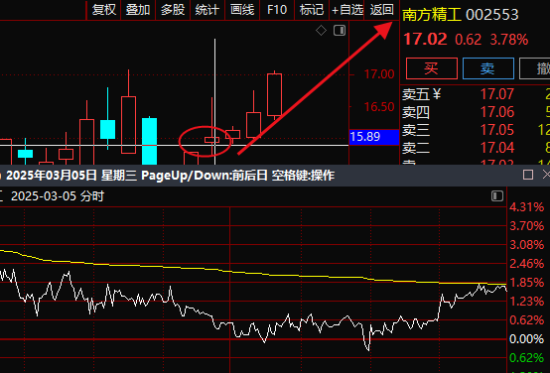
Task: Open the 复权 menu
Action: click(103, 10)
